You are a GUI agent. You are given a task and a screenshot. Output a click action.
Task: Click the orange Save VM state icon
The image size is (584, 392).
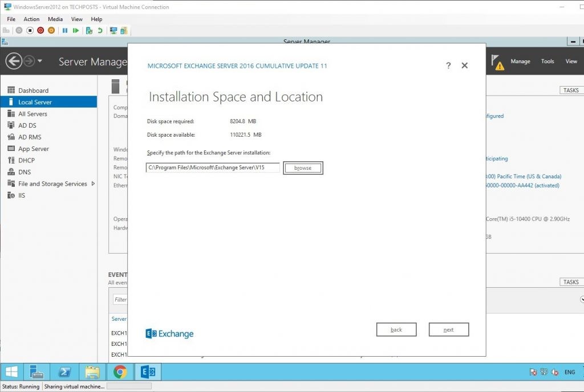(51, 31)
